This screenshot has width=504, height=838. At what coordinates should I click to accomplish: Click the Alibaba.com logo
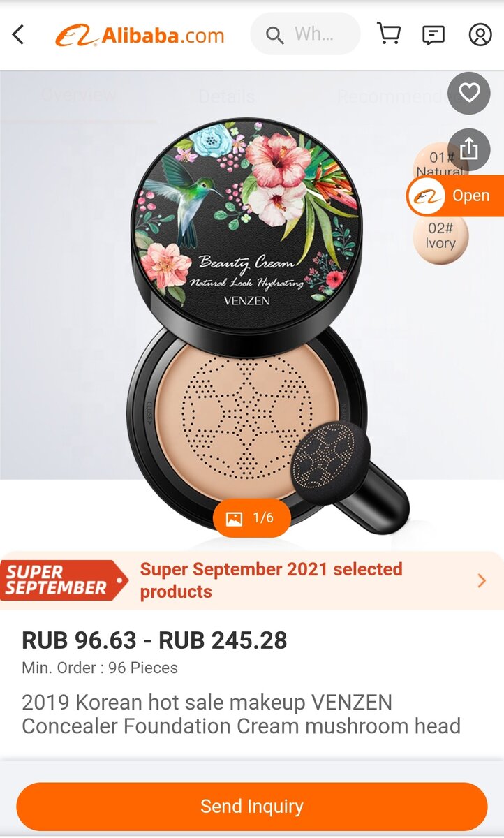pos(140,35)
